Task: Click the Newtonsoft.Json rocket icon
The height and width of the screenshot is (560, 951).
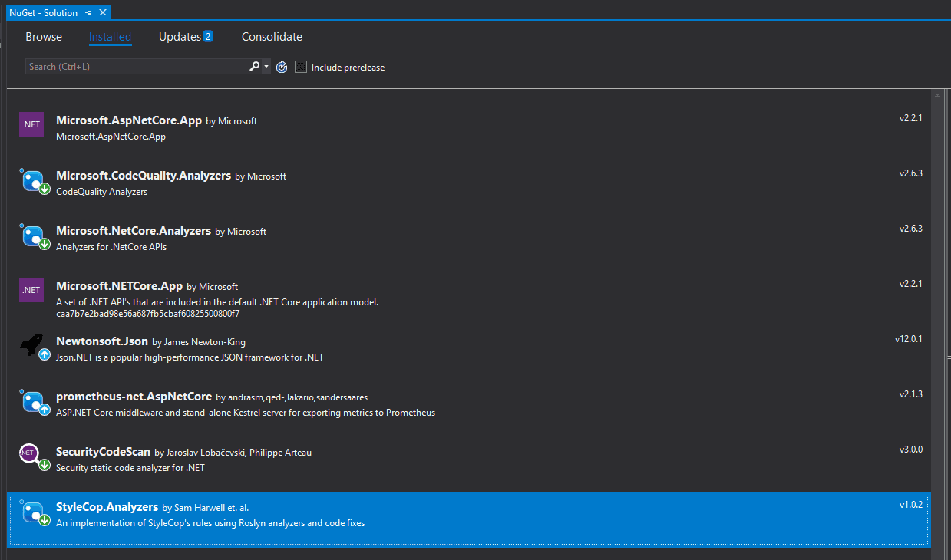Action: pos(34,347)
